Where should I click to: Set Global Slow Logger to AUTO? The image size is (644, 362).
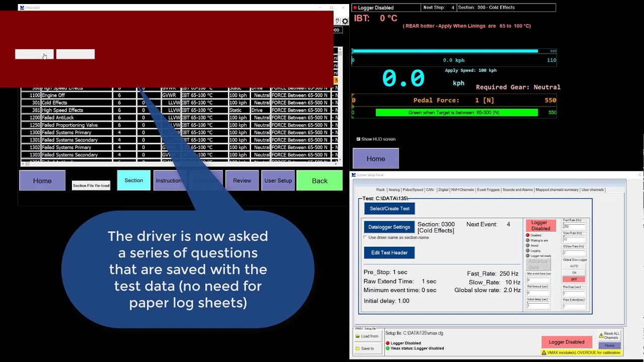tap(574, 266)
